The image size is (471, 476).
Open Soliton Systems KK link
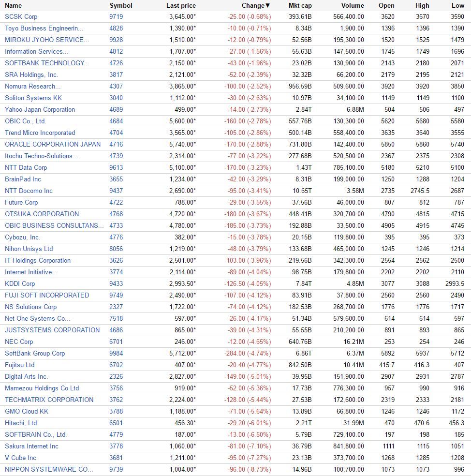33,98
